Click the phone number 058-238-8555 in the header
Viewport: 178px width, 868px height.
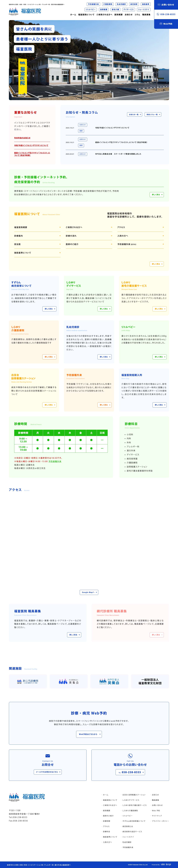click(x=166, y=14)
